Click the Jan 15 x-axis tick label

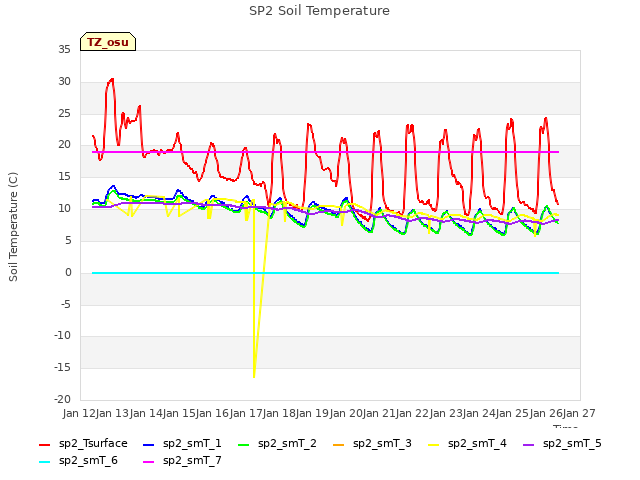pos(179,413)
